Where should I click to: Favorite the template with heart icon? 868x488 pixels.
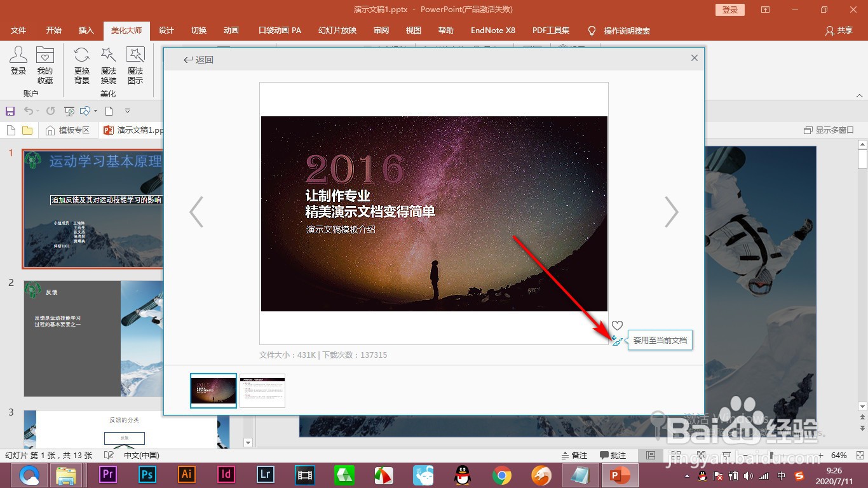[x=617, y=325]
